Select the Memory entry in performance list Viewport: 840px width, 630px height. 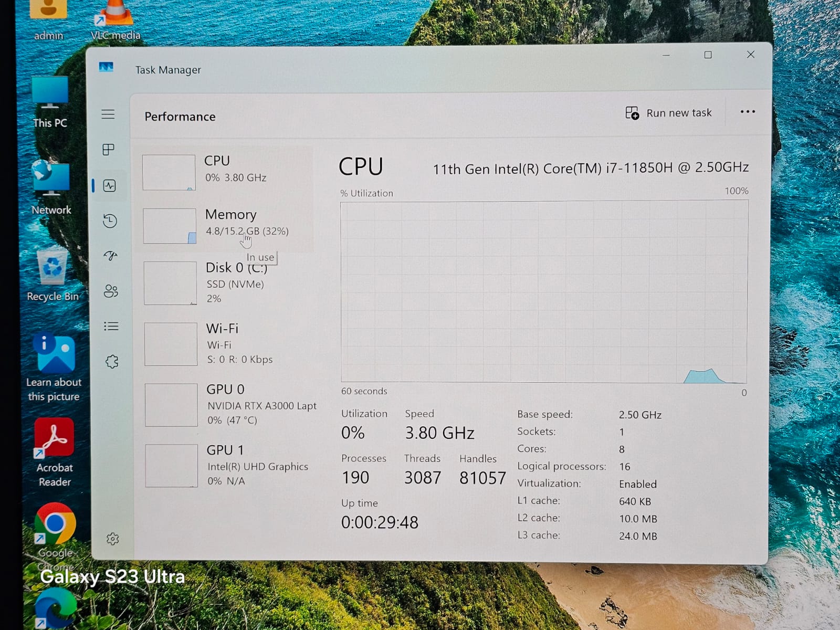tap(226, 225)
